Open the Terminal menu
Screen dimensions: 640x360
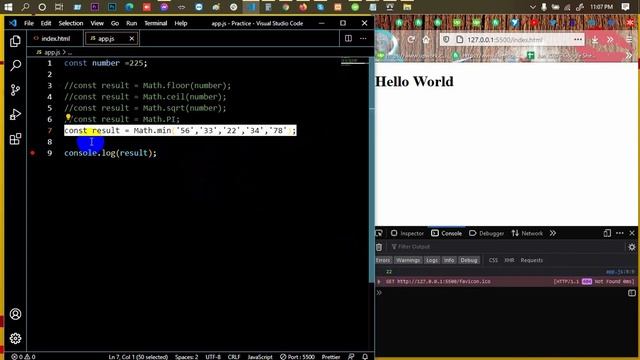point(156,23)
